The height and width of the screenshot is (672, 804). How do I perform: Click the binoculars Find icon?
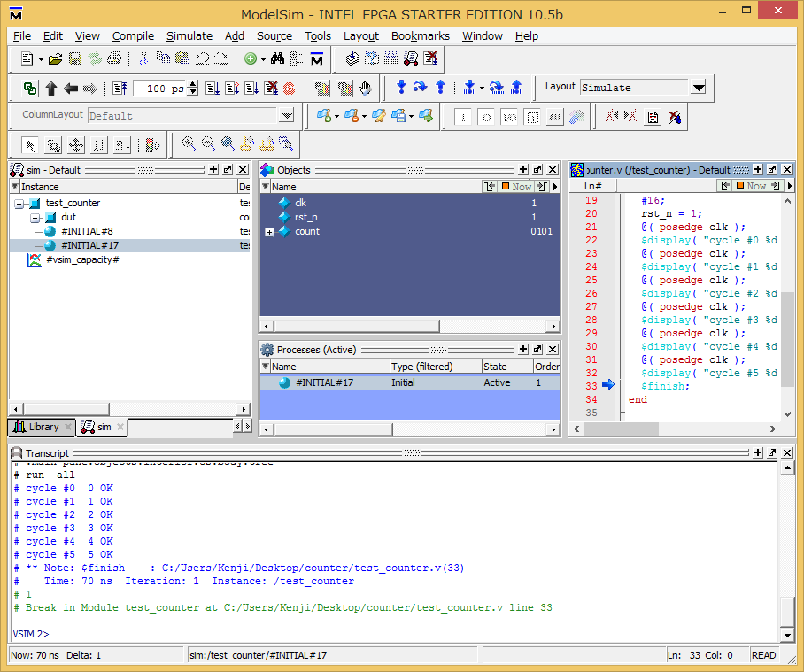coord(277,59)
